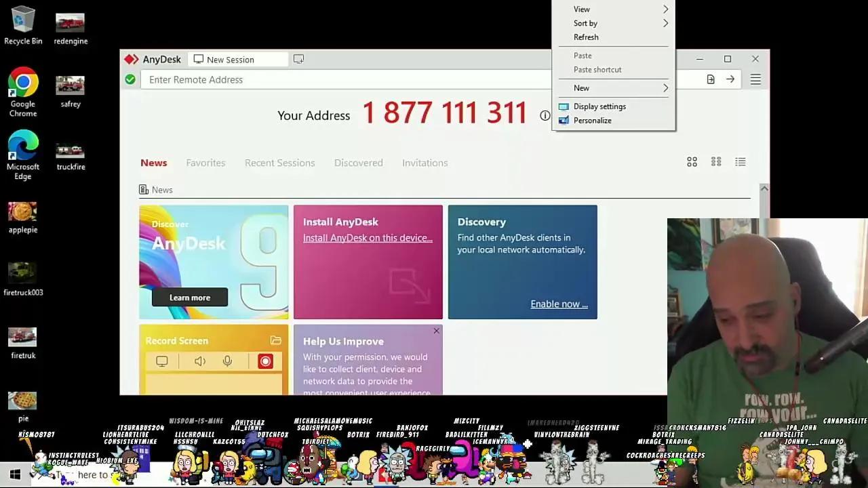Select Personalize in the context menu
This screenshot has width=868, height=488.
614,121
